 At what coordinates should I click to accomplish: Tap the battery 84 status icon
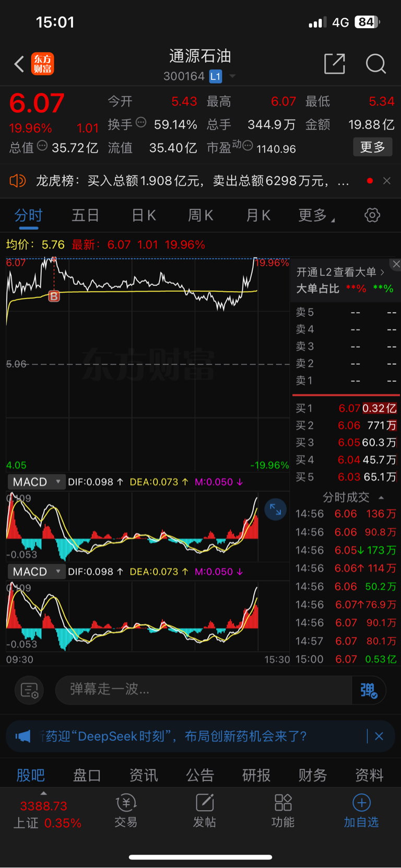coord(368,22)
